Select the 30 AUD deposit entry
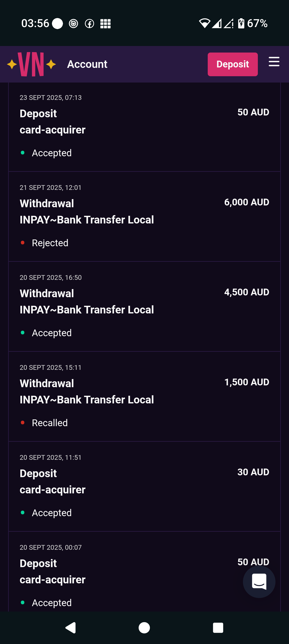The image size is (289, 644). tap(144, 487)
